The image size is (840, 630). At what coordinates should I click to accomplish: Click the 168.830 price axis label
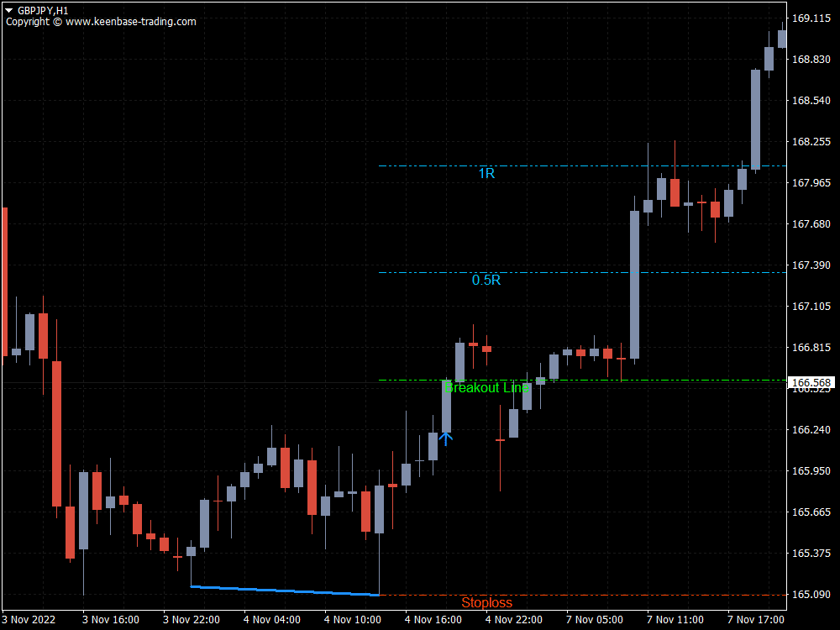pyautogui.click(x=811, y=60)
